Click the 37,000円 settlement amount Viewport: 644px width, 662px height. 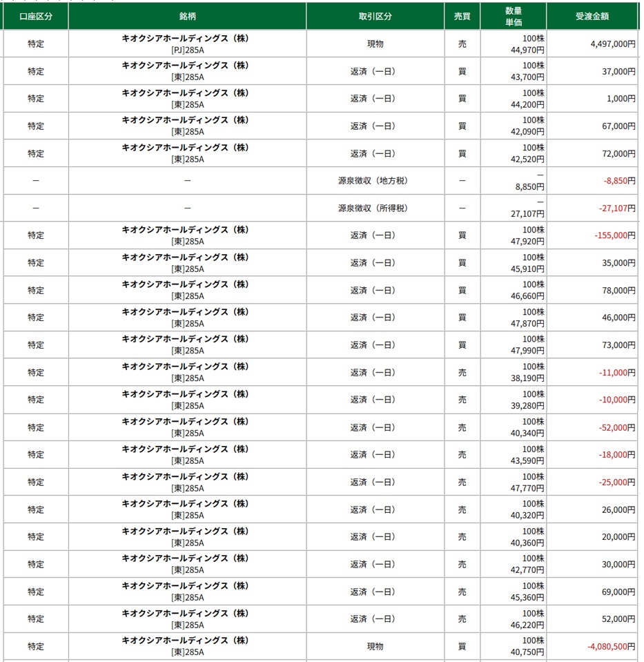618,71
